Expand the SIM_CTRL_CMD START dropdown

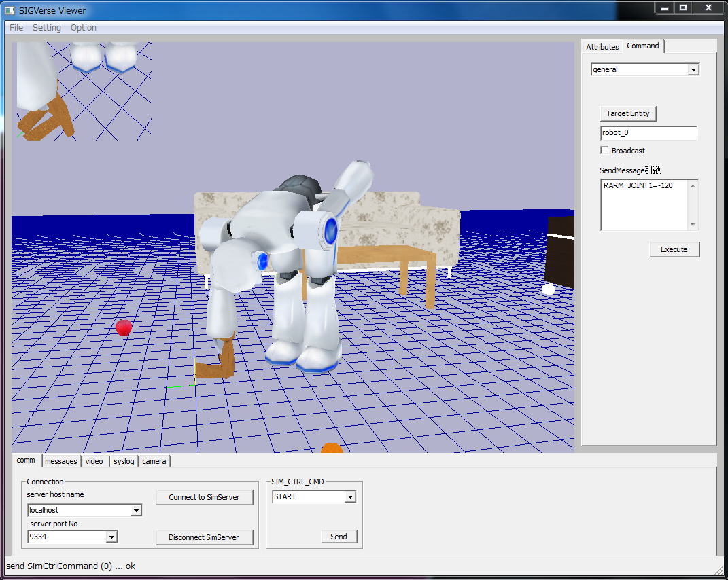coord(350,496)
